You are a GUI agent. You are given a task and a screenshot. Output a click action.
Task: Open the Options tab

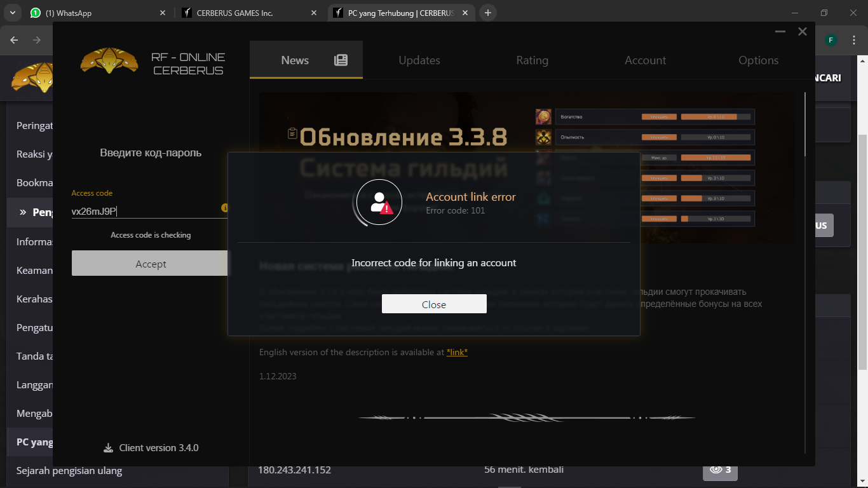758,60
